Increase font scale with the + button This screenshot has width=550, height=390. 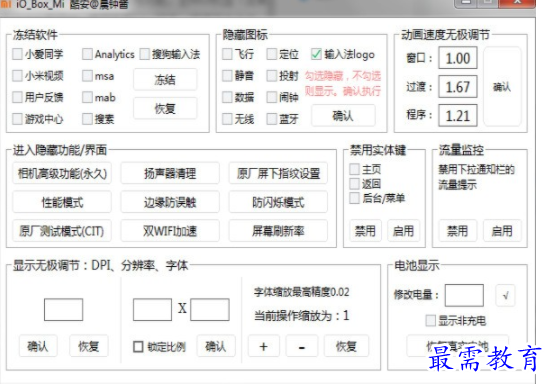point(264,347)
